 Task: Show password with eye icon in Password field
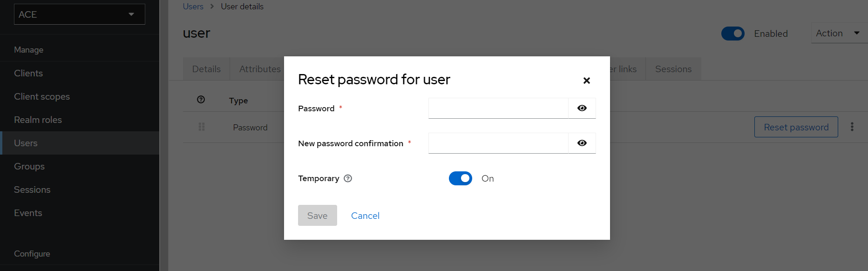pos(582,108)
